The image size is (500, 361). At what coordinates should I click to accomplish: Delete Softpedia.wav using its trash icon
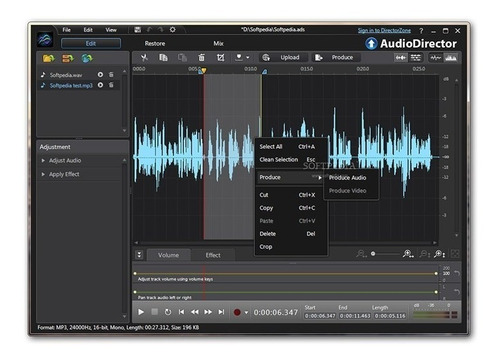pyautogui.click(x=111, y=75)
